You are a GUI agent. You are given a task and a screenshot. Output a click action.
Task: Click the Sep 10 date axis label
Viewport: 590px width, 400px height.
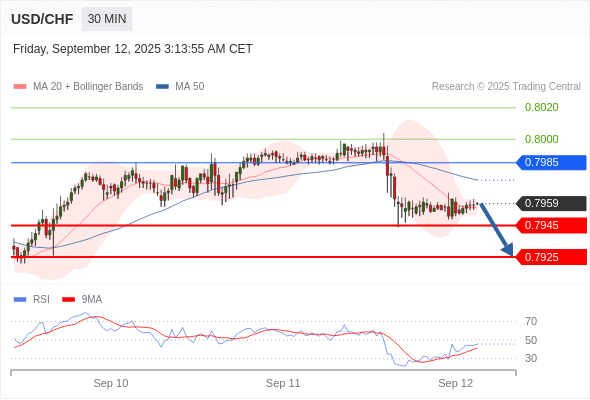tap(111, 383)
